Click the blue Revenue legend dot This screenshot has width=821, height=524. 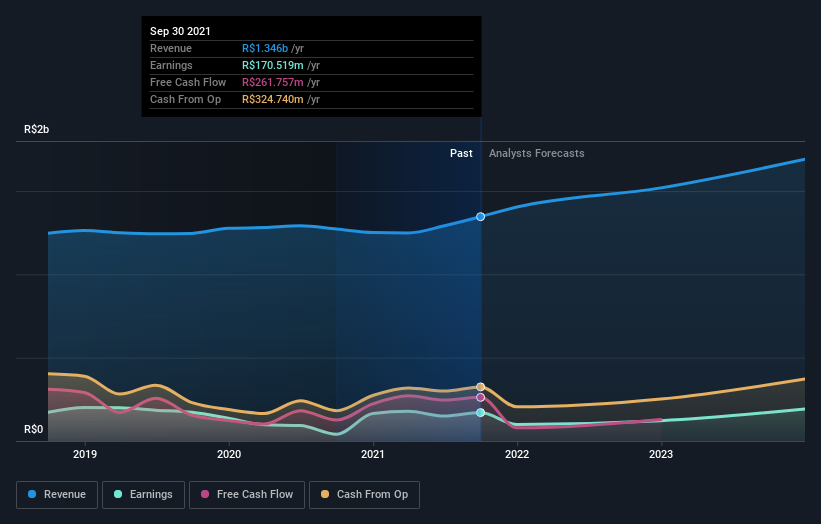click(x=32, y=494)
